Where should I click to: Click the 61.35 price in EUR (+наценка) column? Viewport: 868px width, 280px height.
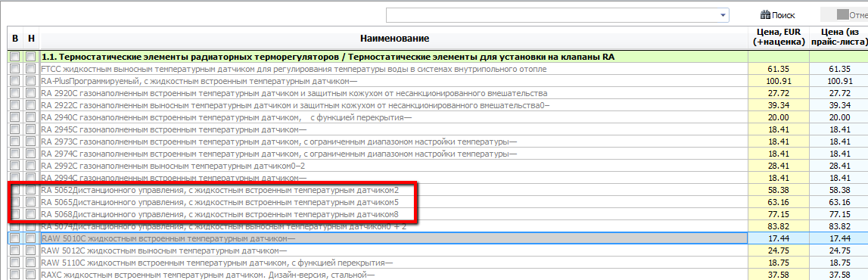[778, 69]
